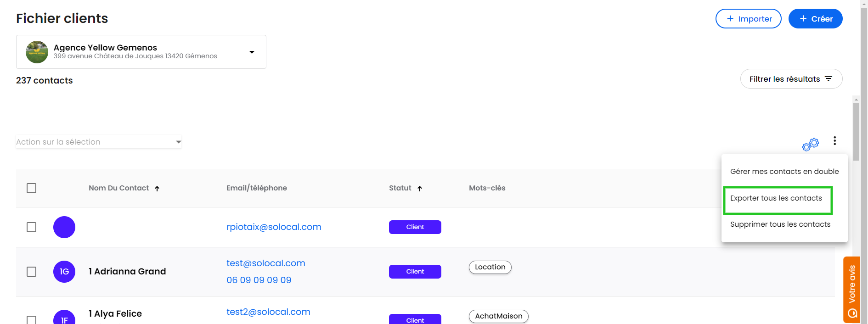The height and width of the screenshot is (324, 868).
Task: Click the contact name 1 Alya Felice
Action: pyautogui.click(x=115, y=314)
